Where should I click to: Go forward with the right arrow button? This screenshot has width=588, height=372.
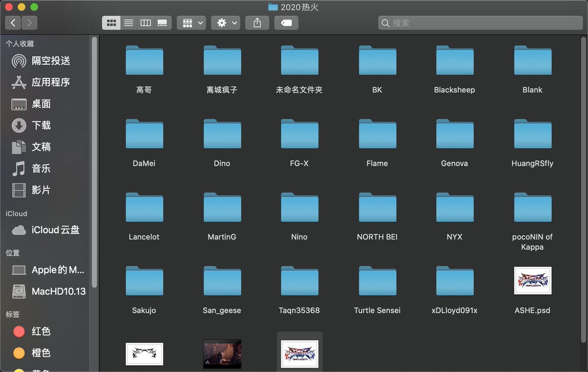29,23
